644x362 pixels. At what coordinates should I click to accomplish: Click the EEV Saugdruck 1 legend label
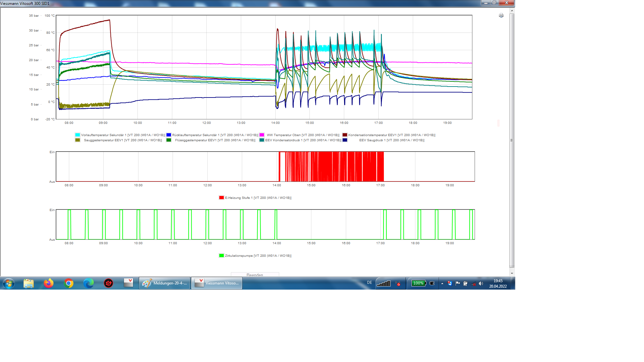[392, 140]
